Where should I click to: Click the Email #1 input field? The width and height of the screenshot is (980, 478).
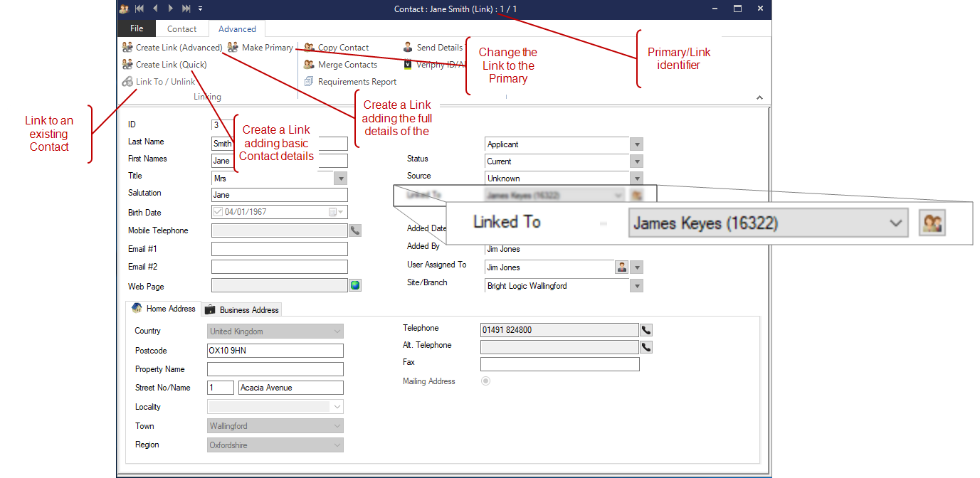(x=279, y=249)
